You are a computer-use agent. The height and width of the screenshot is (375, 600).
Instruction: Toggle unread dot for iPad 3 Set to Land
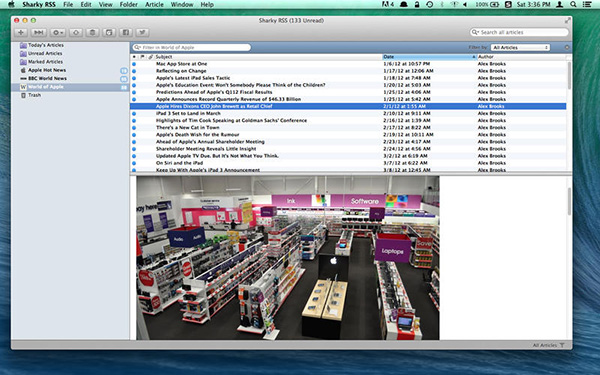click(134, 114)
